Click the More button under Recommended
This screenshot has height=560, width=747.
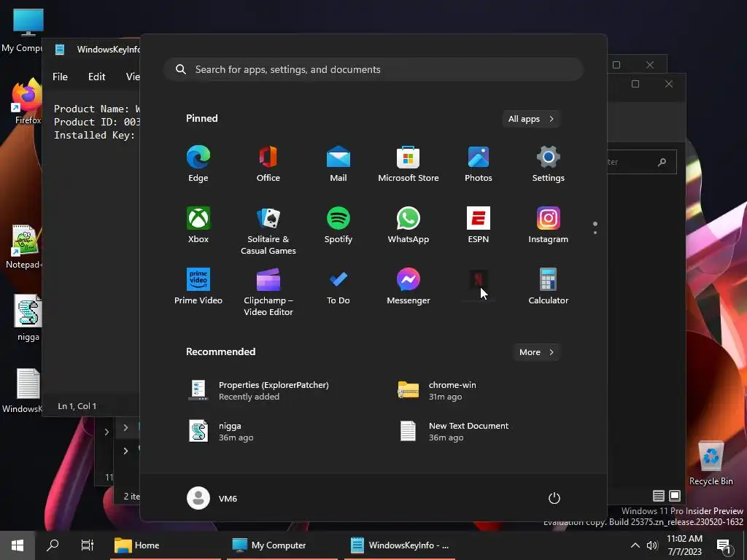coord(536,352)
